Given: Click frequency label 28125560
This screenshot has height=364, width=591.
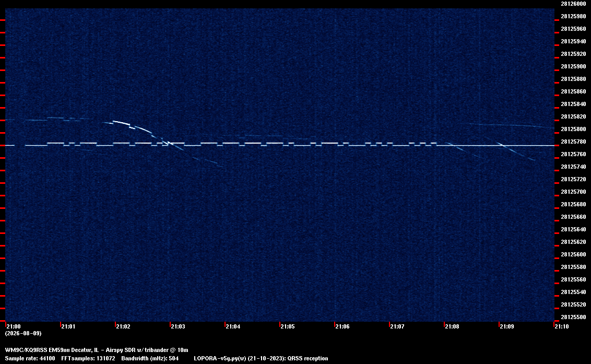Looking at the screenshot, I should (573, 279).
